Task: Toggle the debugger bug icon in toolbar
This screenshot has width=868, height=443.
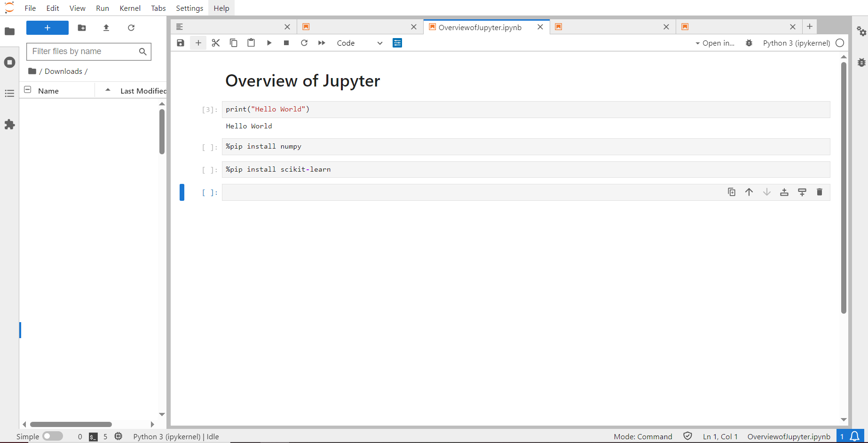Action: coord(749,43)
